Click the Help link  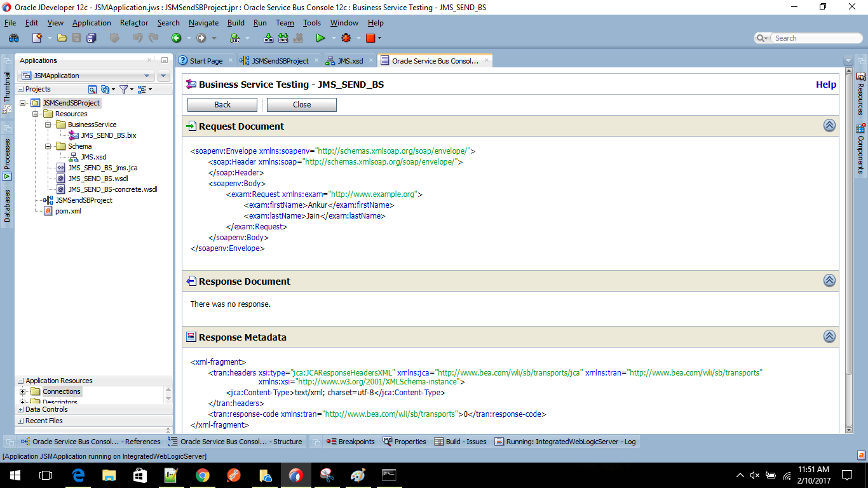tap(826, 85)
